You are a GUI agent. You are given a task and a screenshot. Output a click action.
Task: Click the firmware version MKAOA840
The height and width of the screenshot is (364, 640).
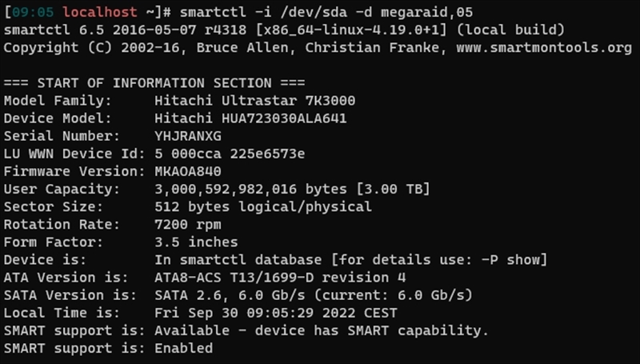(188, 171)
